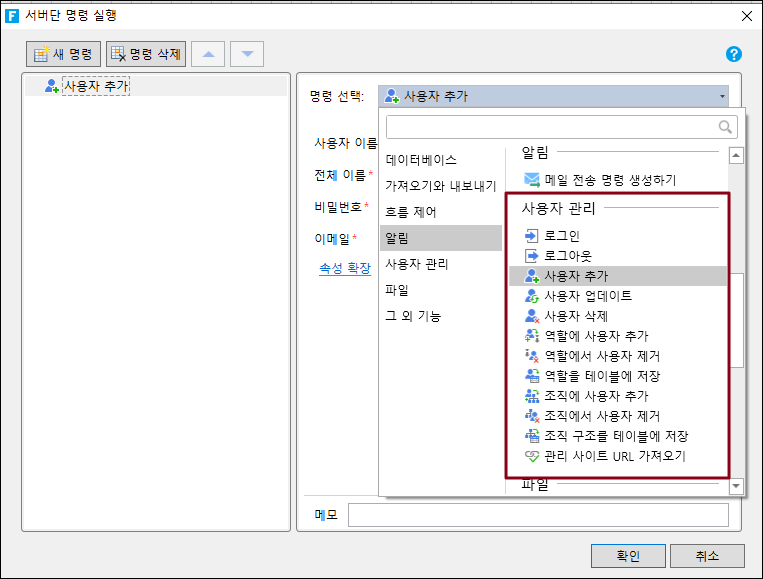Click the move command down arrow button
Viewport: 763px width, 579px height.
click(x=247, y=54)
